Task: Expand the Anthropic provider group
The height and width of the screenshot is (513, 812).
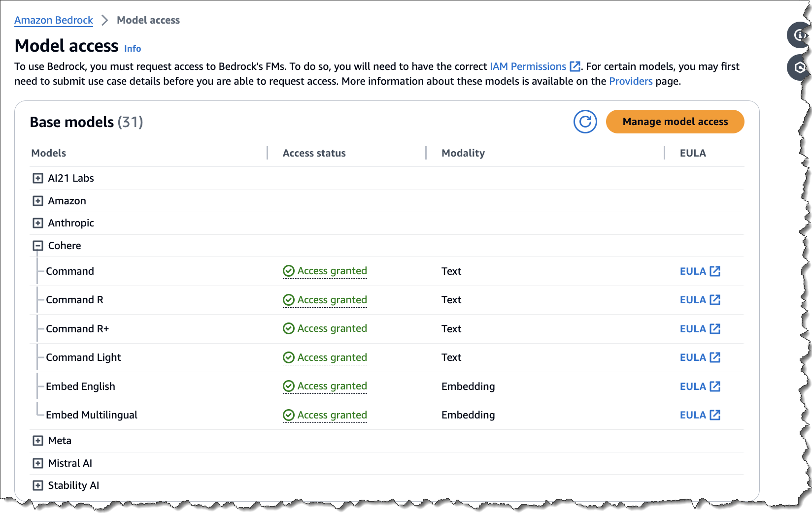Action: click(38, 223)
